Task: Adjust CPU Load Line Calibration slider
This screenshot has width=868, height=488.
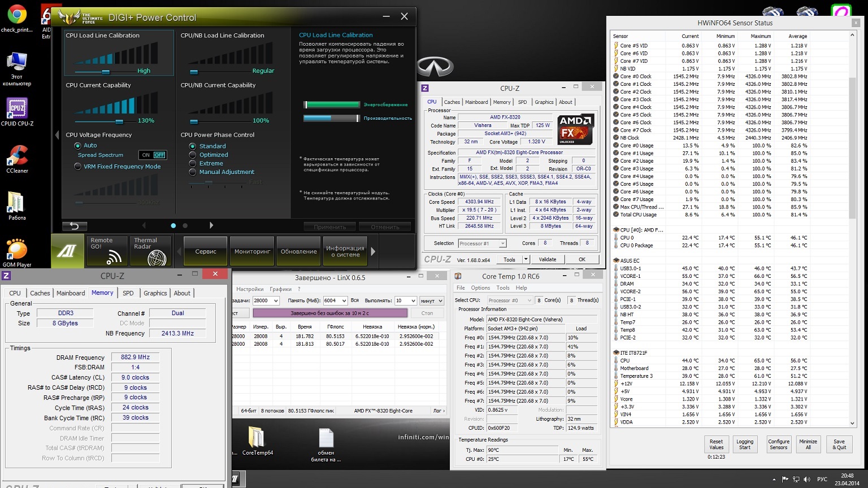Action: coord(106,72)
